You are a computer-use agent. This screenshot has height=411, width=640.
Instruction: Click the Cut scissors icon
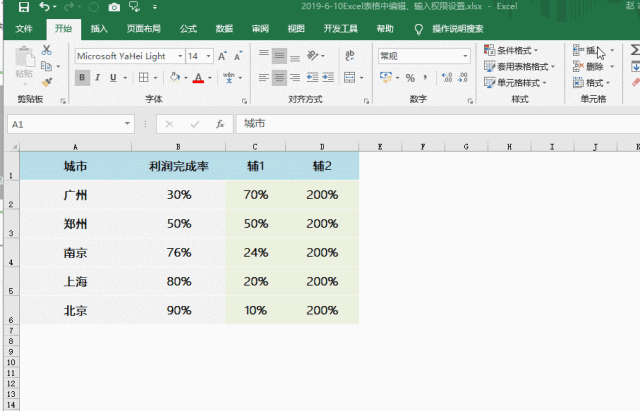[x=48, y=49]
